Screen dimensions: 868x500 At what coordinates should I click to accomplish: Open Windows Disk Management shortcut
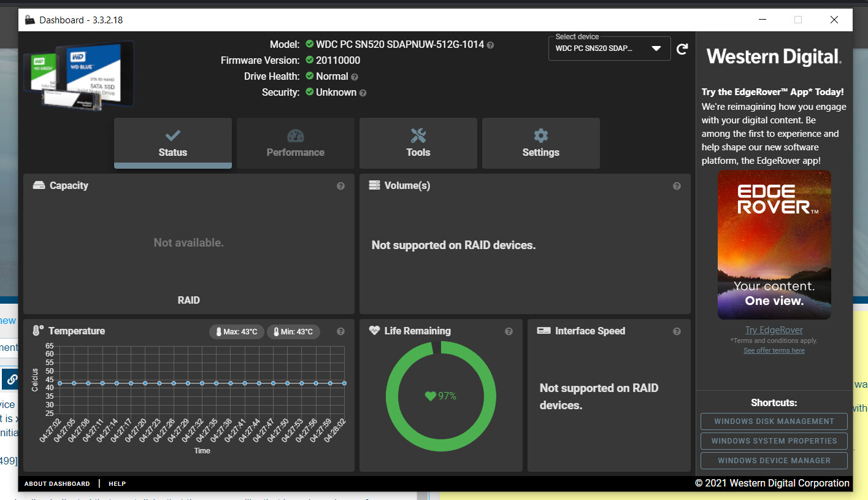[x=774, y=421]
